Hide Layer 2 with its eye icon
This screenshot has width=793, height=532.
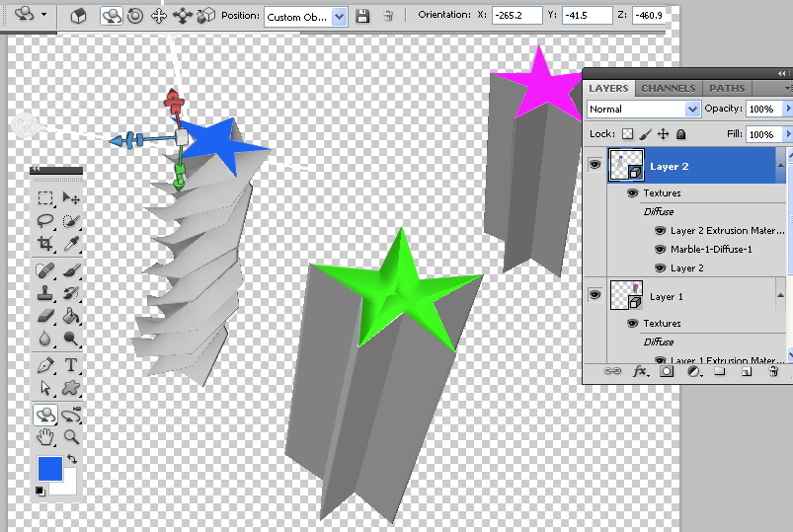point(595,166)
